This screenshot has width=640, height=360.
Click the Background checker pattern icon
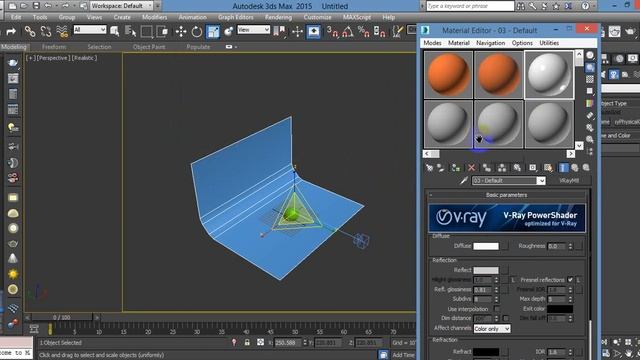[x=590, y=79]
